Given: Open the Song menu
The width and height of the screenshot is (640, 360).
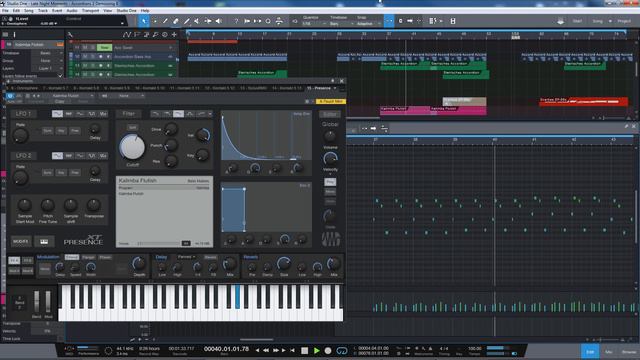Looking at the screenshot, I should click(x=29, y=11).
